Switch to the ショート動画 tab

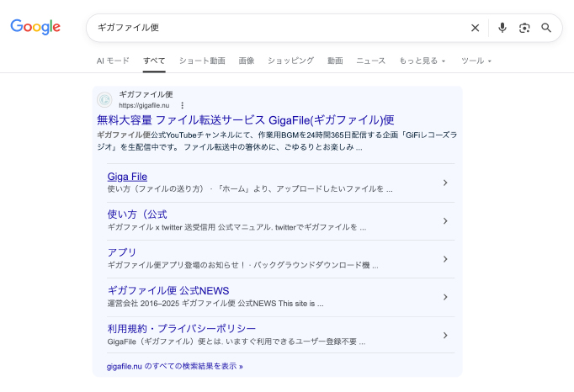(202, 61)
